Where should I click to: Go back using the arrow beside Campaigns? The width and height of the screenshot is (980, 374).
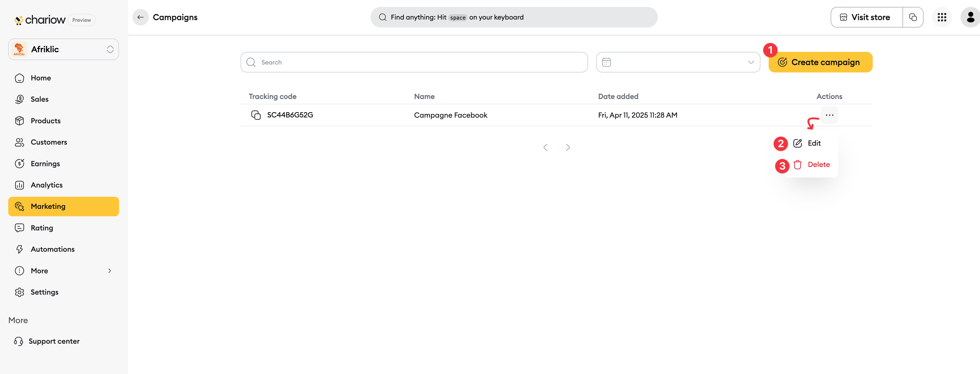pos(140,17)
